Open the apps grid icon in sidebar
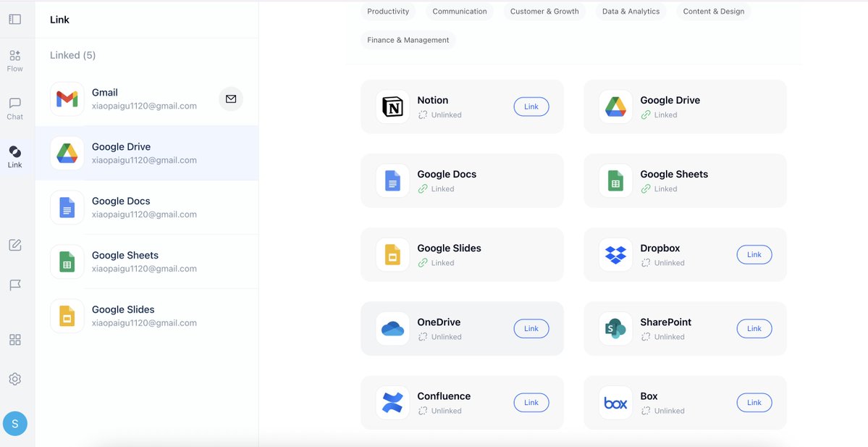The width and height of the screenshot is (868, 447). (15, 340)
